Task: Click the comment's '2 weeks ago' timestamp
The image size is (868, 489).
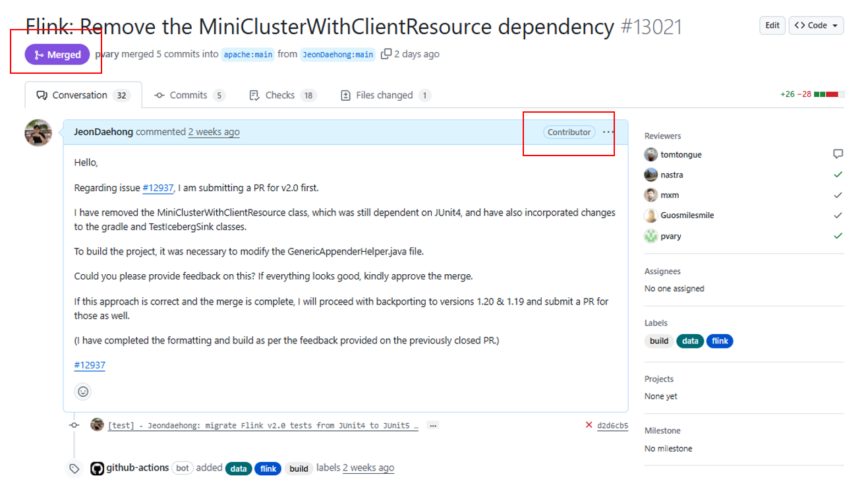Action: tap(214, 132)
